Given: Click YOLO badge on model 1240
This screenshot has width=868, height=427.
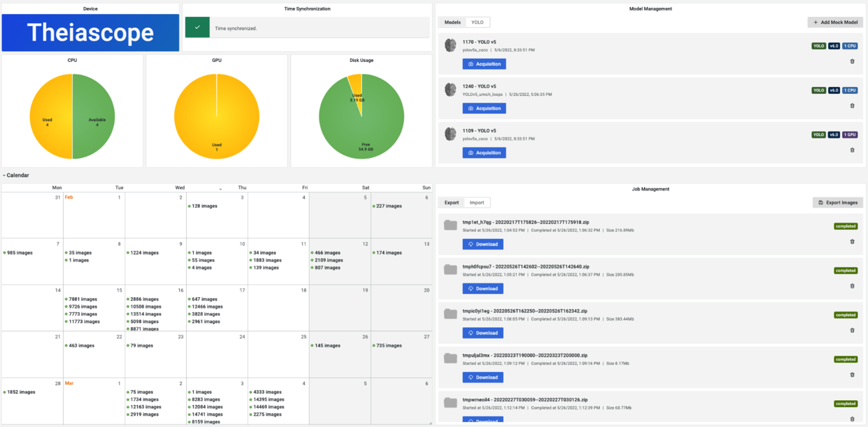Looking at the screenshot, I should point(818,90).
